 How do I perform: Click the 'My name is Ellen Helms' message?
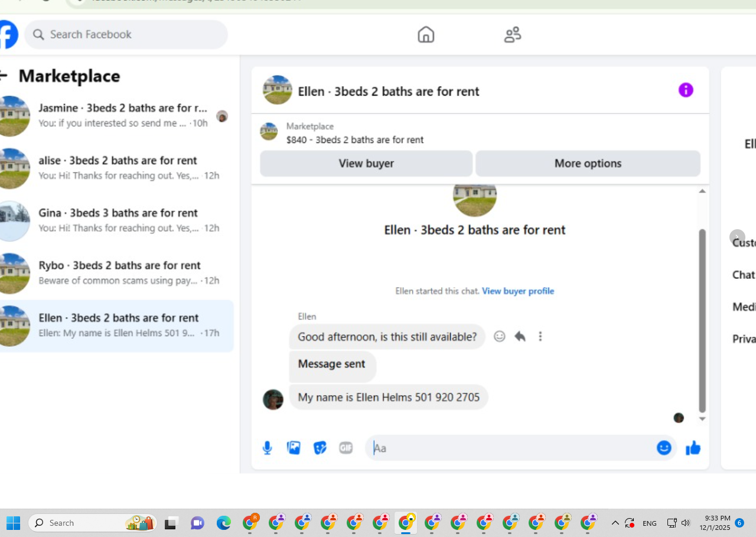point(389,398)
